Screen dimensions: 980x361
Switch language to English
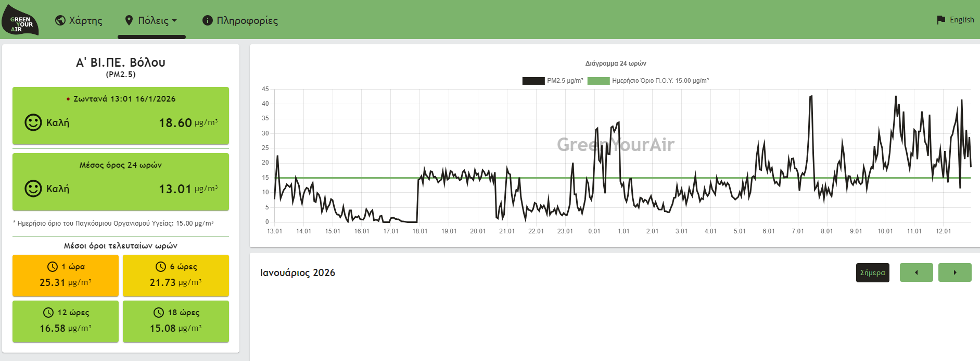tap(961, 20)
